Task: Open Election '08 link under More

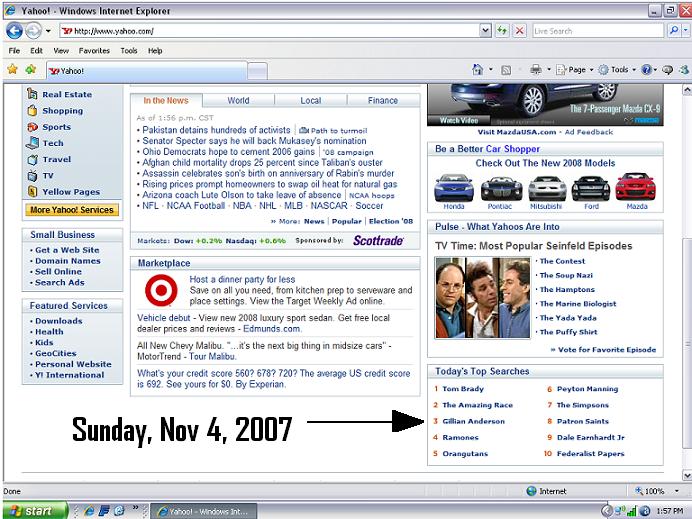Action: coord(391,221)
